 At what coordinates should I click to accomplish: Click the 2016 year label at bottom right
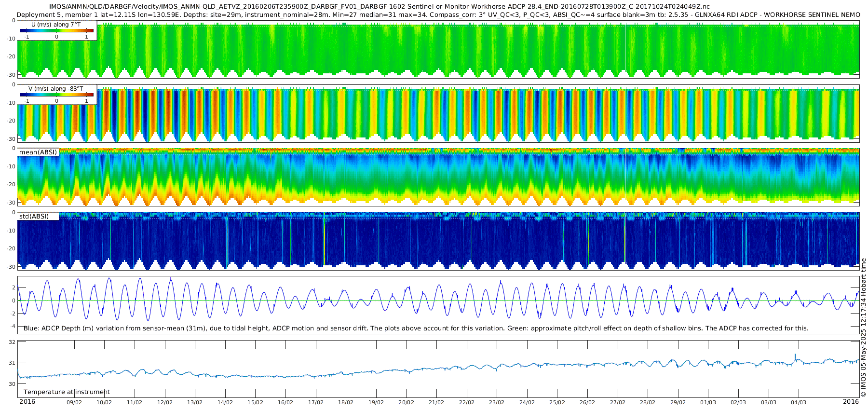(x=851, y=402)
